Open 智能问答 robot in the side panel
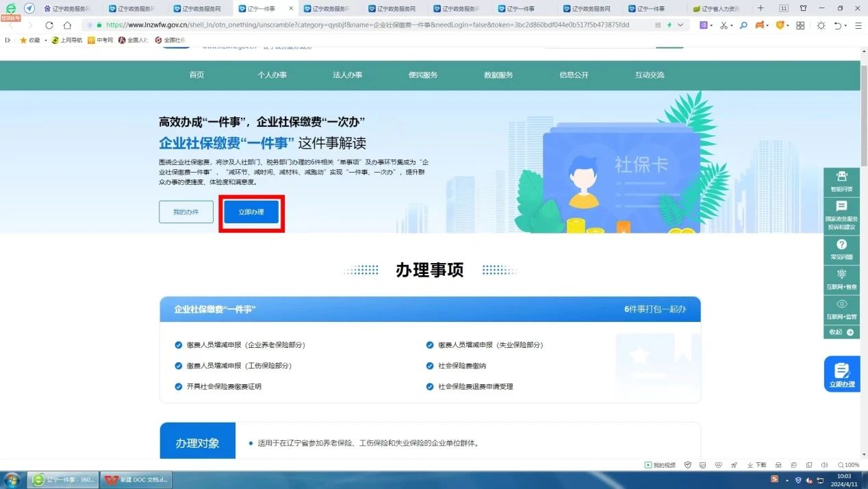 pos(841,181)
